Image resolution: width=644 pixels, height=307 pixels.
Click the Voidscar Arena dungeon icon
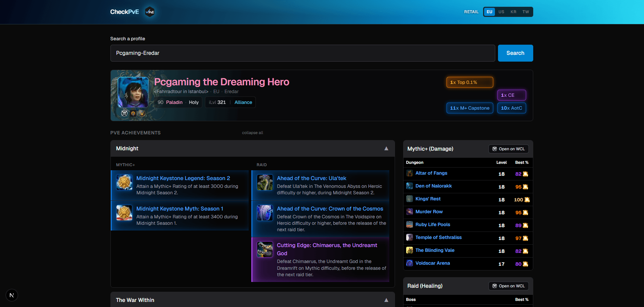point(410,263)
